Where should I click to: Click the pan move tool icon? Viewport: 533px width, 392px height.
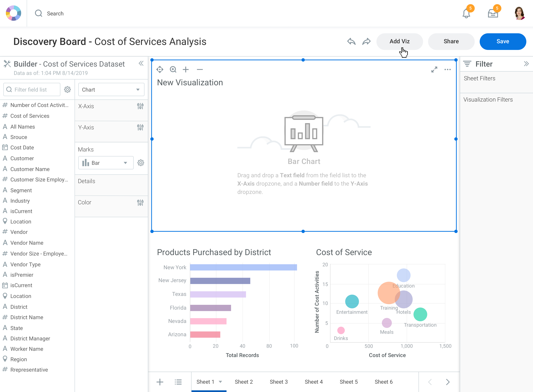[x=160, y=69]
